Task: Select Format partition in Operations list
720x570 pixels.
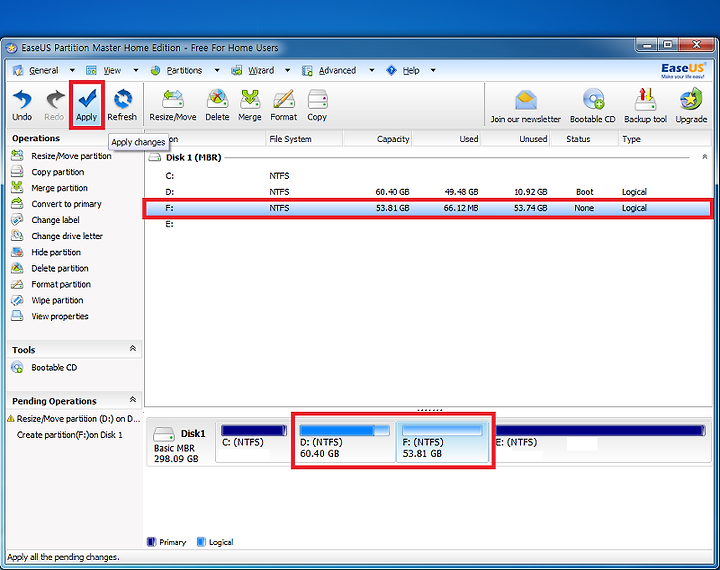Action: (x=51, y=284)
